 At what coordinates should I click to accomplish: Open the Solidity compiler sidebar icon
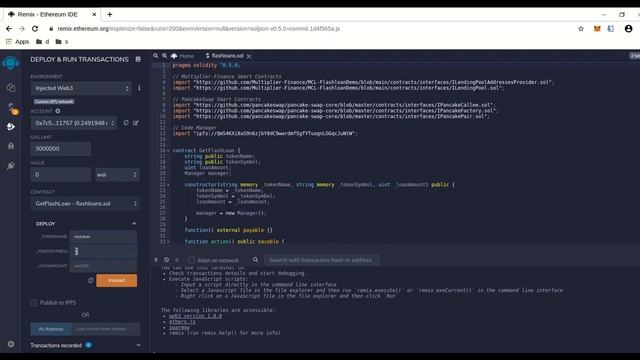[11, 108]
